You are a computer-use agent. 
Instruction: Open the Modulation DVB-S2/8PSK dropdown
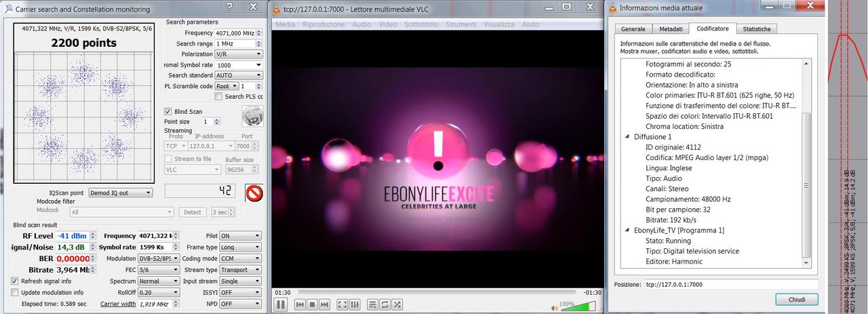pos(159,258)
